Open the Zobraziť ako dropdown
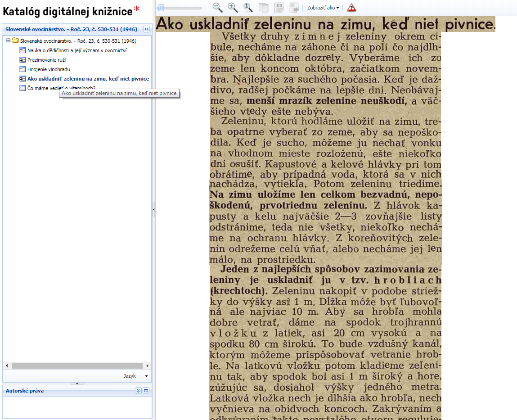 click(323, 8)
